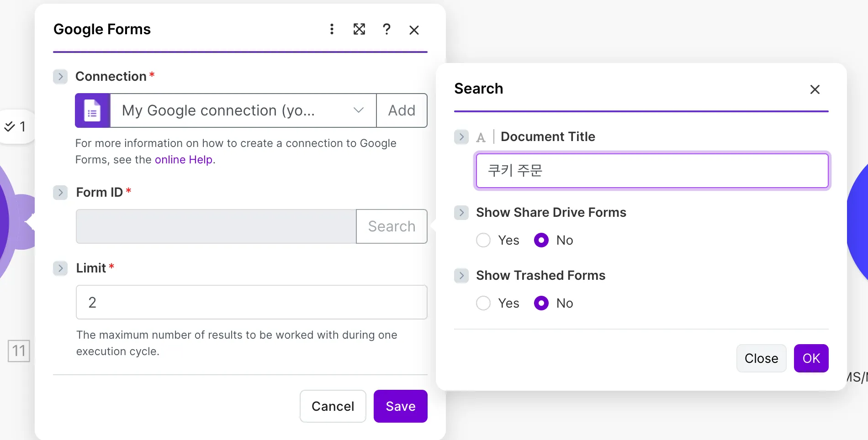868x440 pixels.
Task: Click the Add connection button
Action: click(x=402, y=110)
